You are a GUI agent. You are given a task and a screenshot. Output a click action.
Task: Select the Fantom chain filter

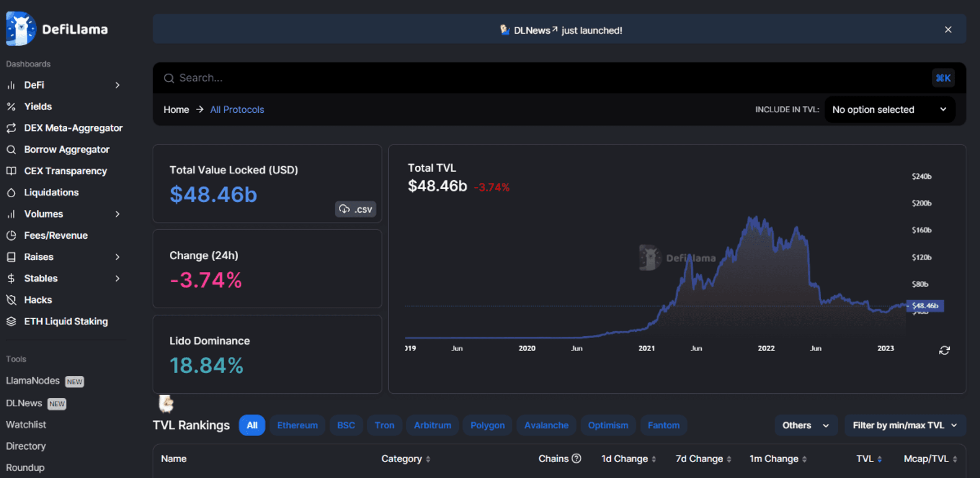point(663,425)
